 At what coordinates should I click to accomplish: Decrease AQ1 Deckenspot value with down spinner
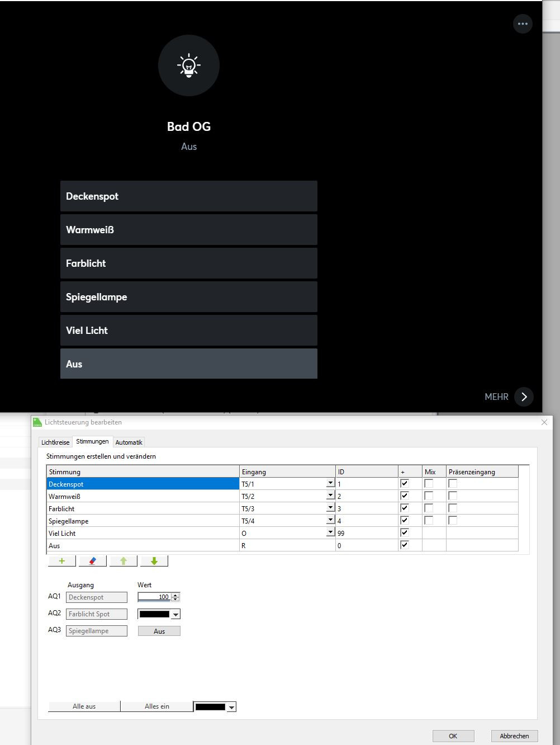pos(175,600)
